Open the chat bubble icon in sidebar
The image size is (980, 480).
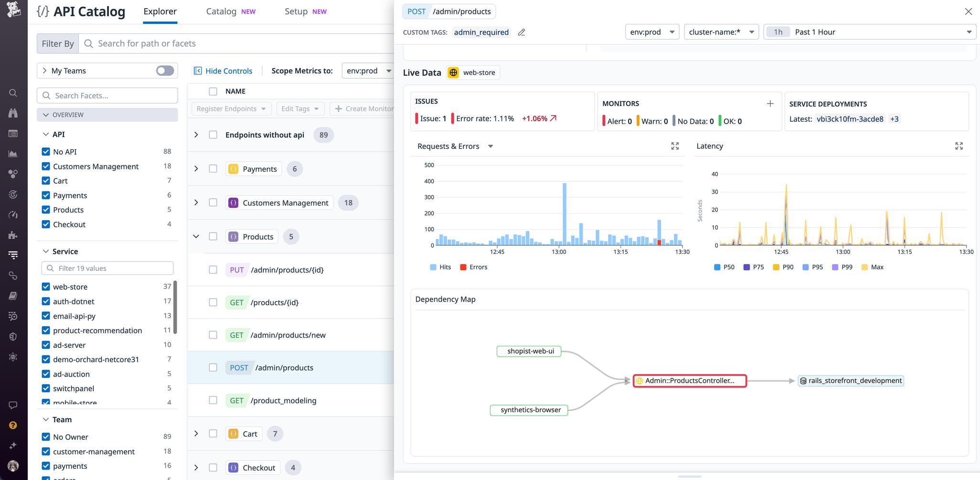13,405
